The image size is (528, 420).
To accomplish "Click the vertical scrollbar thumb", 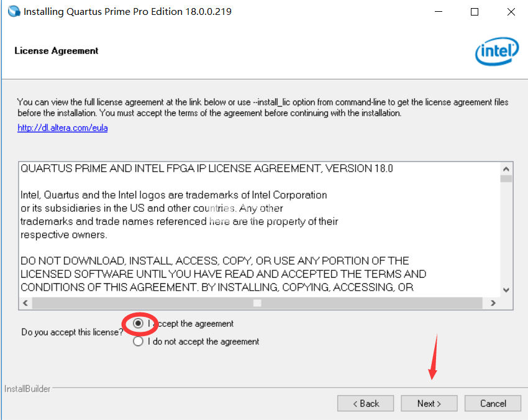I will point(506,178).
